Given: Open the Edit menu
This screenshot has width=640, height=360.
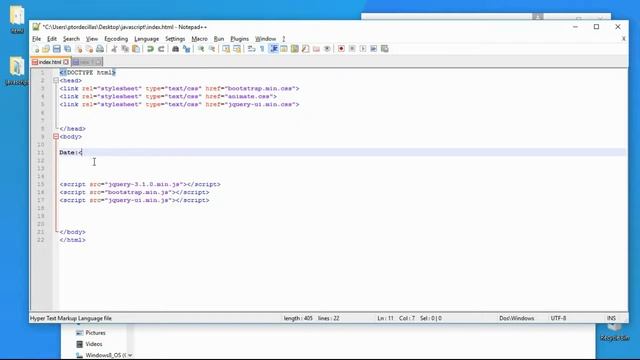Looking at the screenshot, I should (x=52, y=39).
